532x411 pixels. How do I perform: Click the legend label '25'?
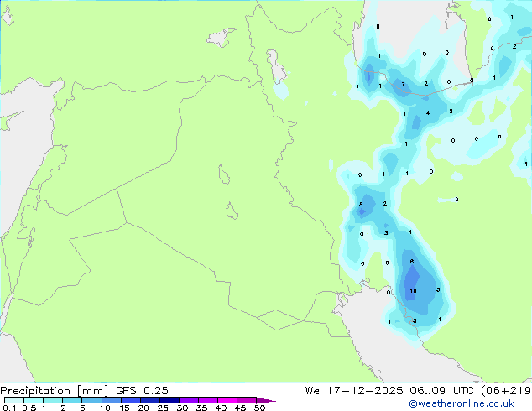pyautogui.click(x=163, y=408)
